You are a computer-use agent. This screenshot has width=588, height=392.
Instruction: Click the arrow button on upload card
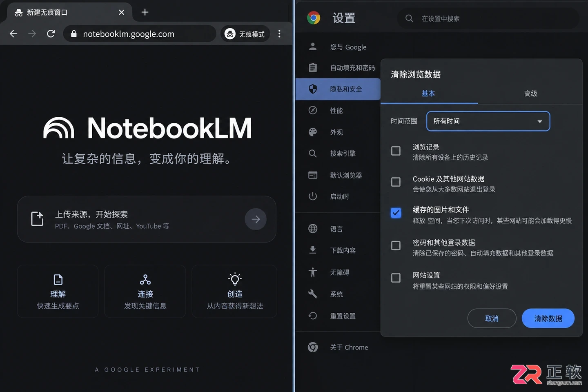pyautogui.click(x=256, y=219)
